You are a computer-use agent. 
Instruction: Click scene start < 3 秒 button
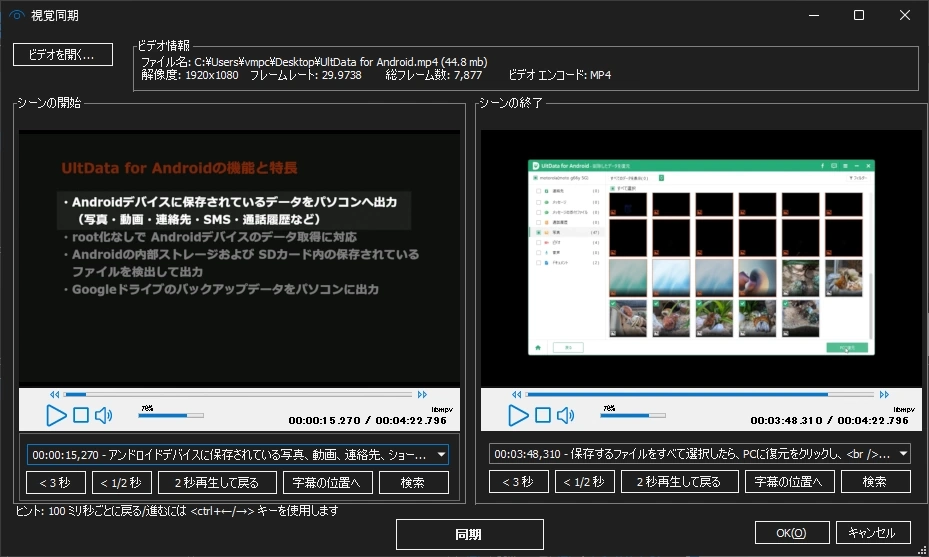pyautogui.click(x=56, y=482)
